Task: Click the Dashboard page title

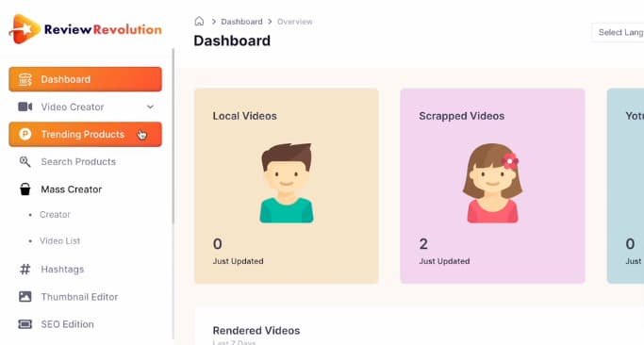Action: pos(232,41)
